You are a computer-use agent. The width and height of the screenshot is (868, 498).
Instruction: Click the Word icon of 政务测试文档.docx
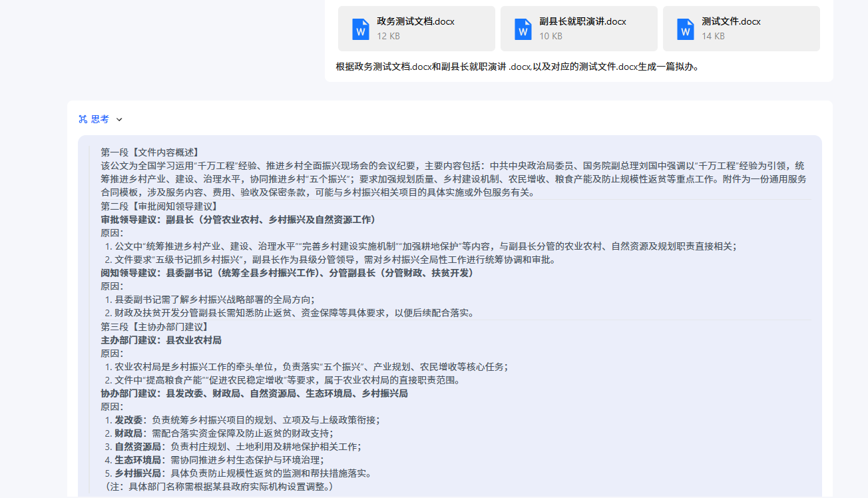click(361, 29)
